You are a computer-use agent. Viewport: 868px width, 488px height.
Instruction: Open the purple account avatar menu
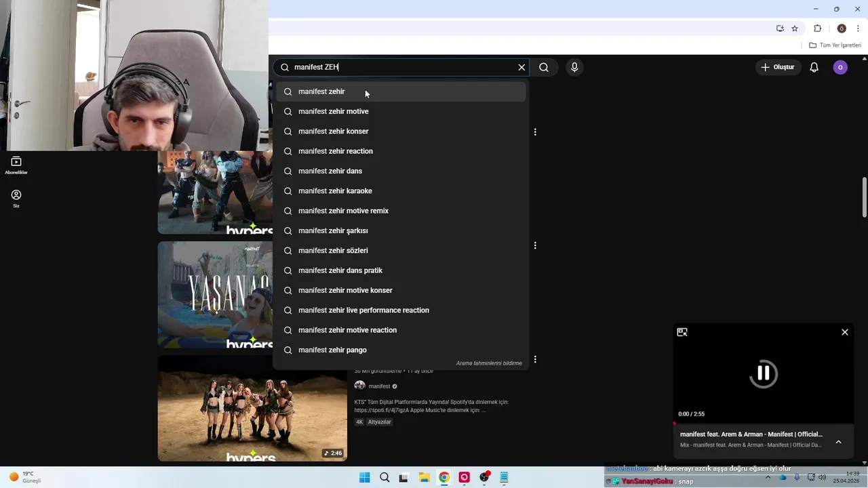[840, 67]
